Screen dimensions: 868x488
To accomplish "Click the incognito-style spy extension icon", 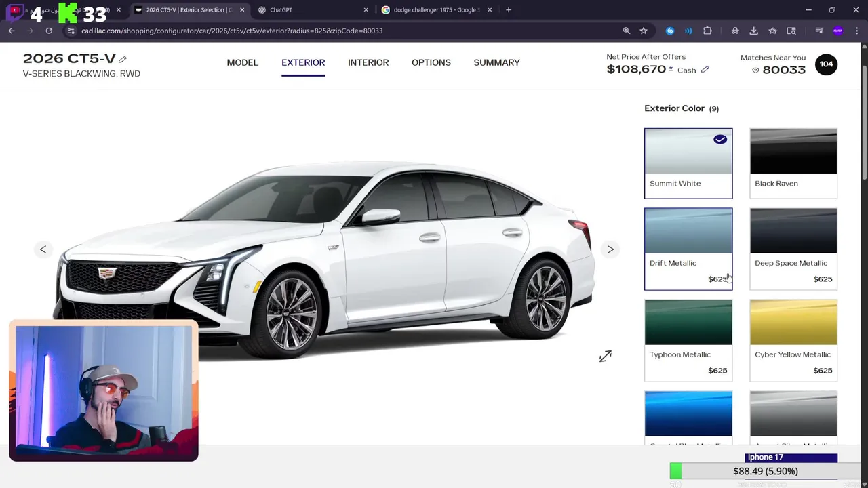I will point(735,30).
